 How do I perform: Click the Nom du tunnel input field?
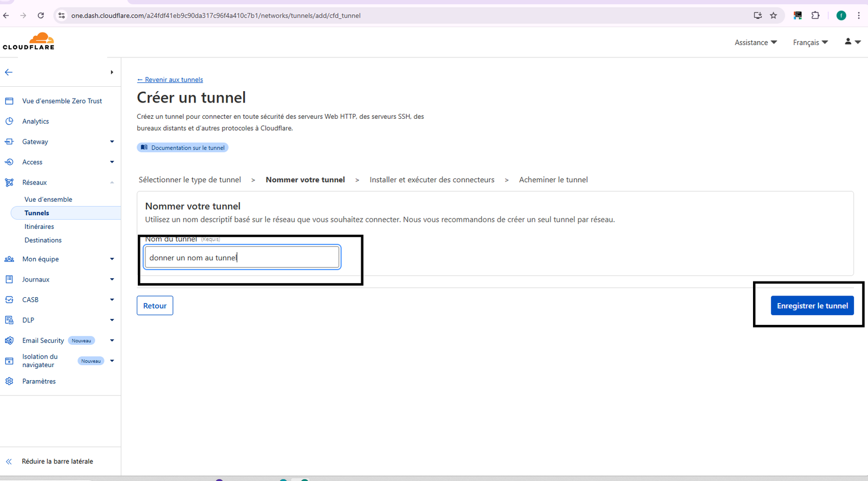click(x=242, y=258)
